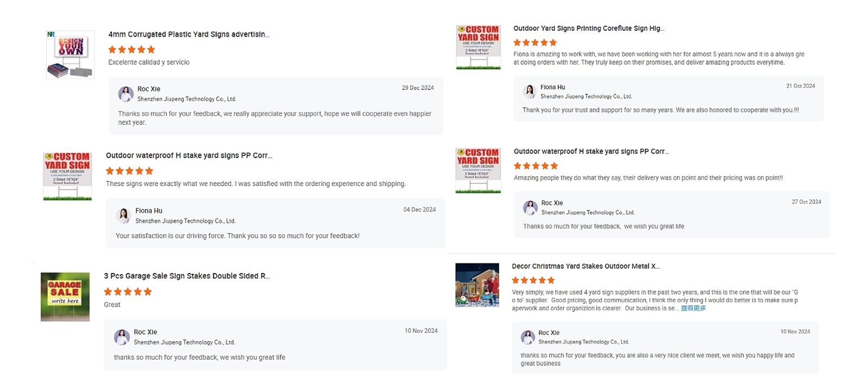Click Roc Xie's avatar under the Christmas Yard Stakes review
Image resolution: width=868 pixels, height=387 pixels.
tap(528, 337)
